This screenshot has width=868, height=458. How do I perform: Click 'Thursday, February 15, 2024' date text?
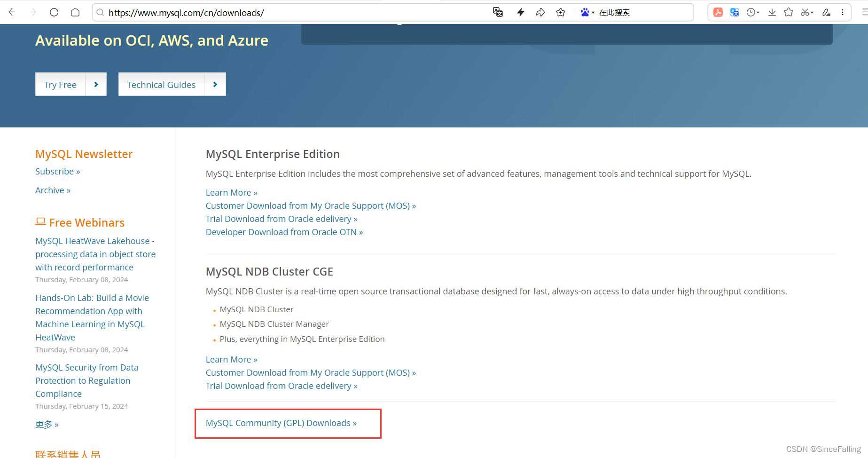click(x=82, y=406)
